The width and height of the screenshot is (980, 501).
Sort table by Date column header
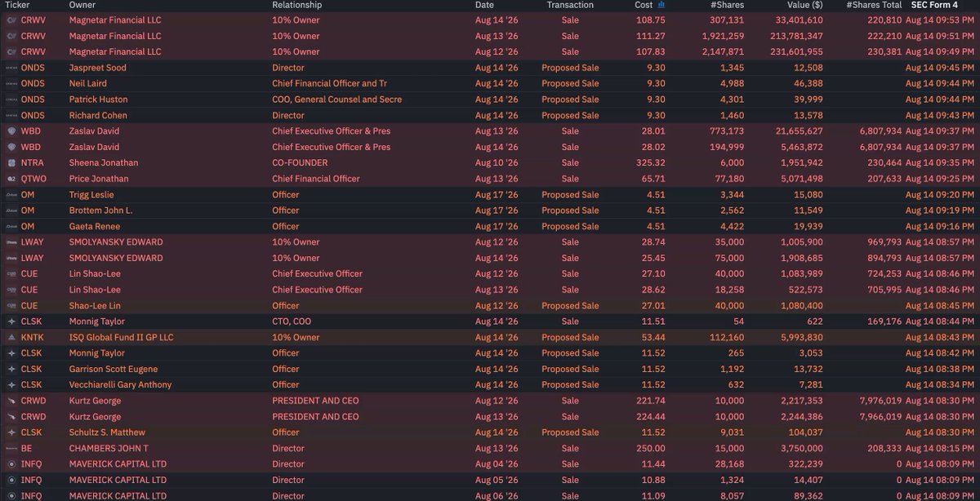[x=485, y=5]
